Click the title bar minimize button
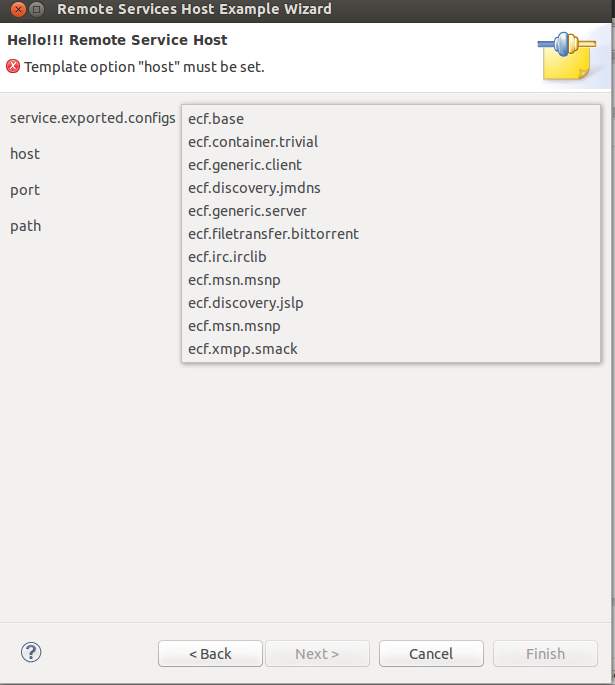 (37, 9)
